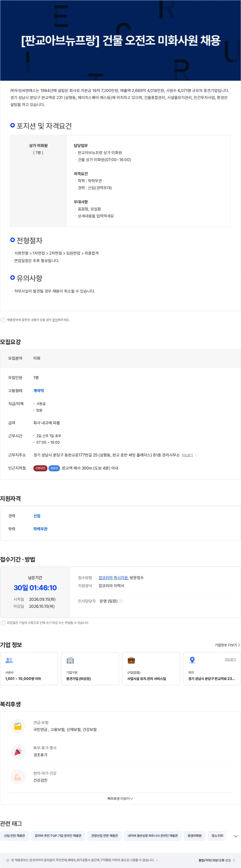Click the 편의·여가·건강 muscle icon
Viewport: 241px width, 868px height.
pyautogui.click(x=18, y=777)
